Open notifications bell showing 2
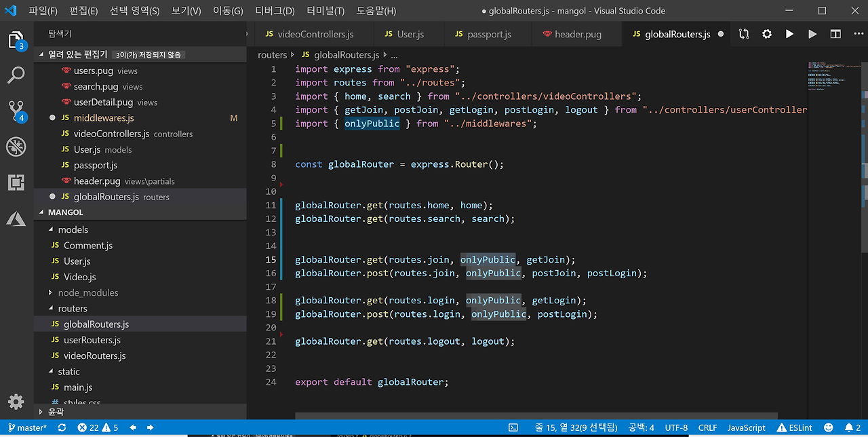868x437 pixels. (x=852, y=427)
